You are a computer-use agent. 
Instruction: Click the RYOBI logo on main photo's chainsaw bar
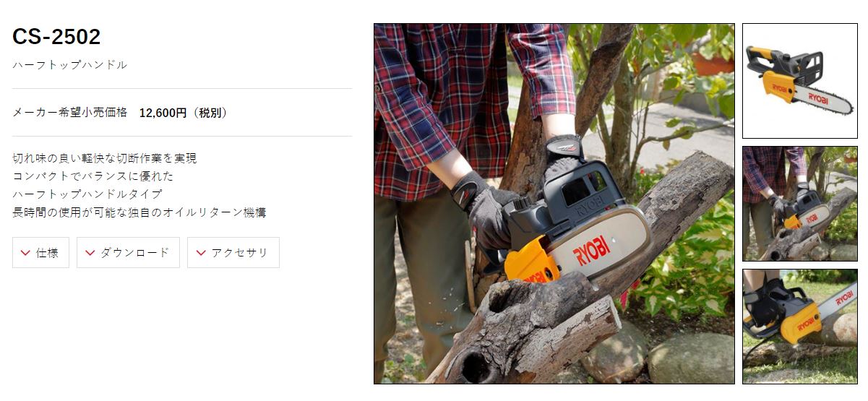592,251
